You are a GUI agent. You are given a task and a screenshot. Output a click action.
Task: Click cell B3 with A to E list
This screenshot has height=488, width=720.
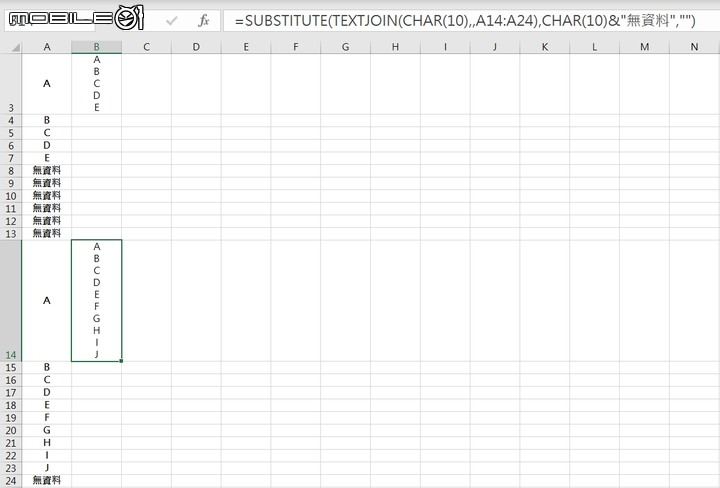point(96,84)
